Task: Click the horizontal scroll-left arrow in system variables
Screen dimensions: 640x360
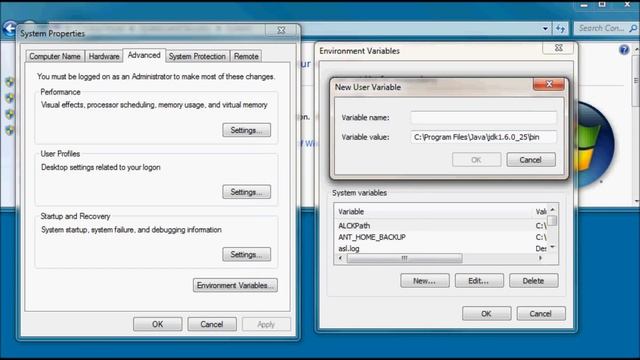Action: (341, 258)
